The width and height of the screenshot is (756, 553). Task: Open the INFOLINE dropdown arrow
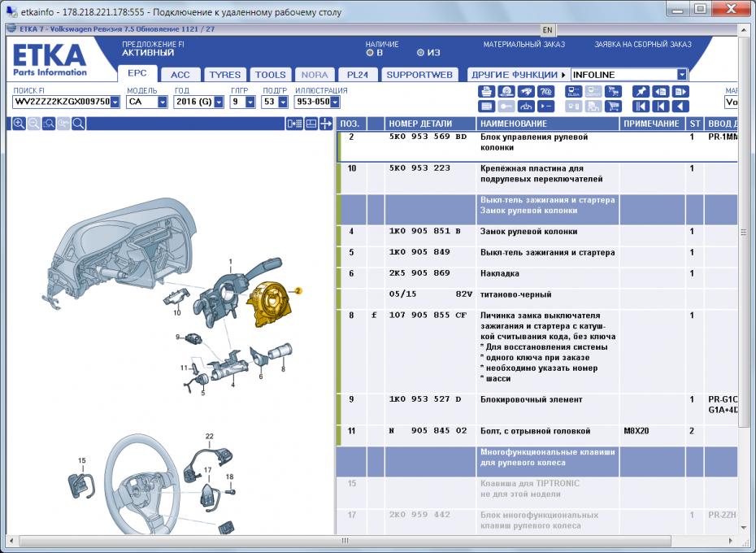pos(682,74)
